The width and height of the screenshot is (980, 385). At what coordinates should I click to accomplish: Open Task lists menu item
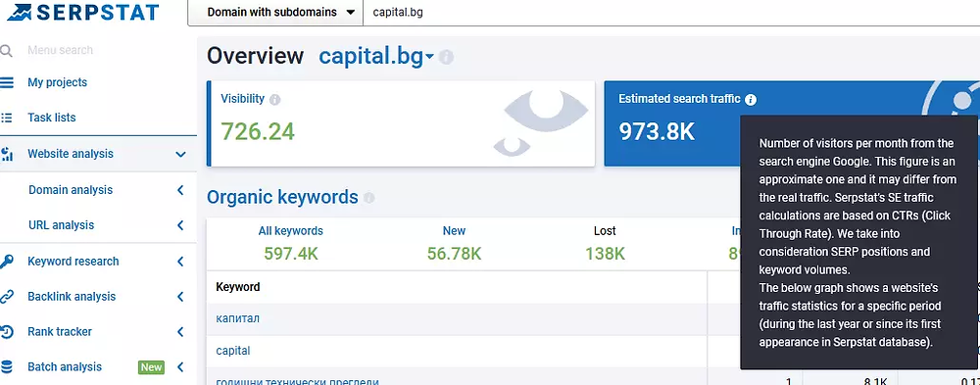coord(52,118)
